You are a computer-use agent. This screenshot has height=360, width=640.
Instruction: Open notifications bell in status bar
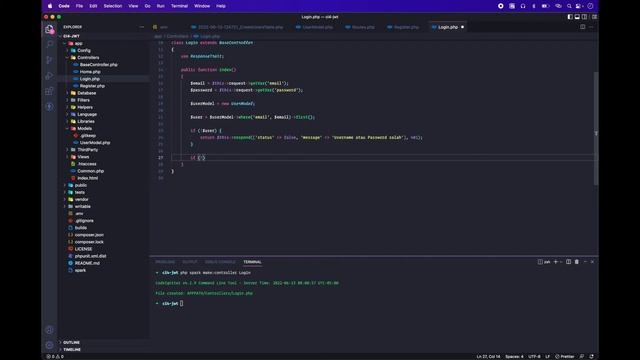coord(591,356)
